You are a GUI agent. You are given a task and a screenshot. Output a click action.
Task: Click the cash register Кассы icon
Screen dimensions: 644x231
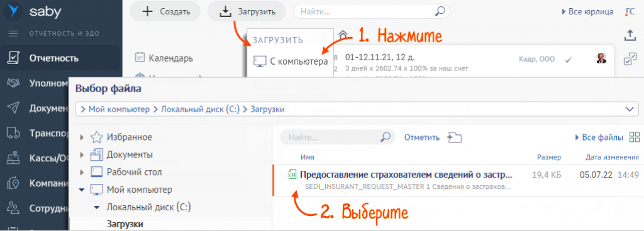tap(14, 158)
